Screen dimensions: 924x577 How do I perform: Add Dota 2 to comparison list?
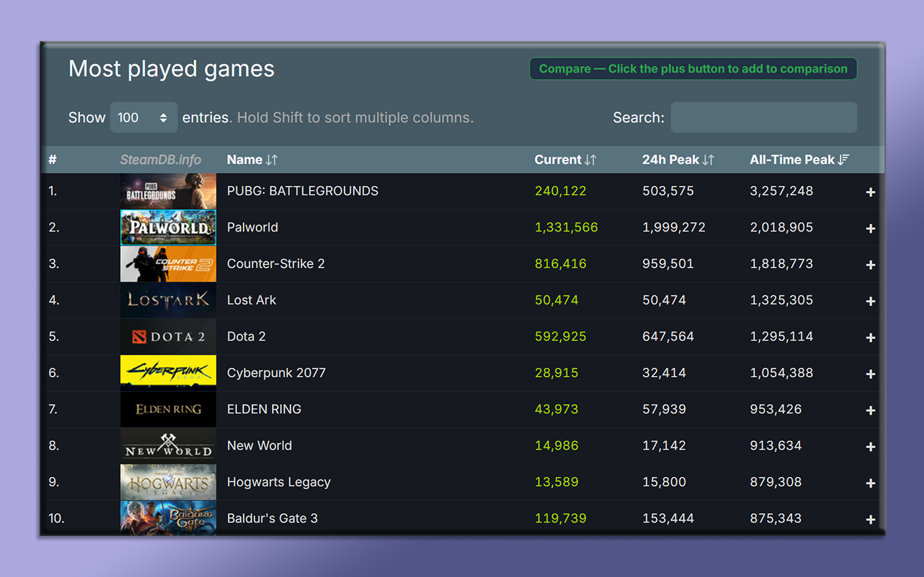[x=871, y=337]
